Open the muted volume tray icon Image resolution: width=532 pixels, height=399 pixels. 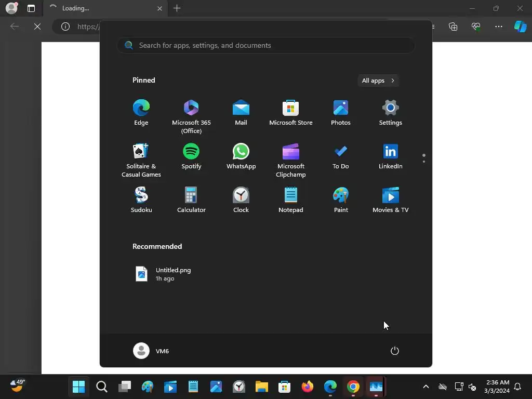(x=472, y=387)
